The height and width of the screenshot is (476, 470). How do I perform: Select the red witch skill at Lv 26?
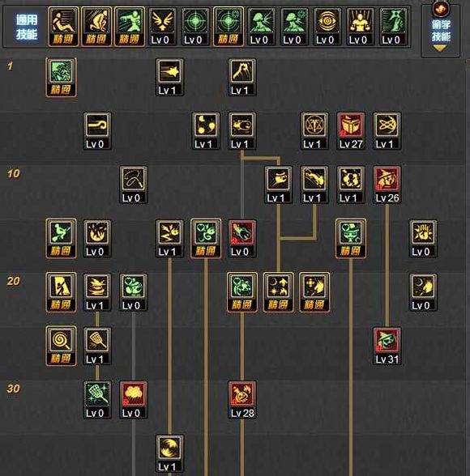(387, 185)
